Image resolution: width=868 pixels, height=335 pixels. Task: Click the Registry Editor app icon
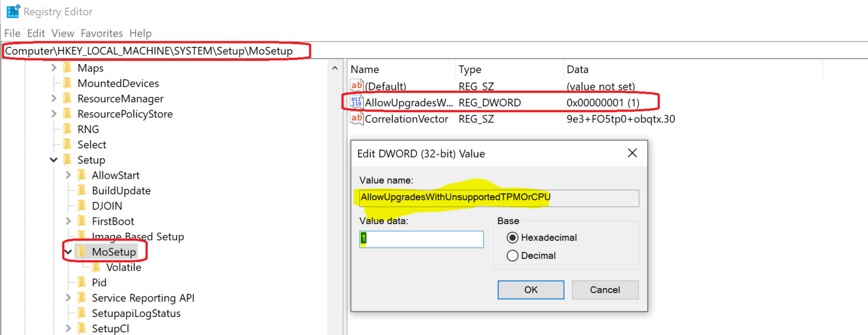(13, 11)
